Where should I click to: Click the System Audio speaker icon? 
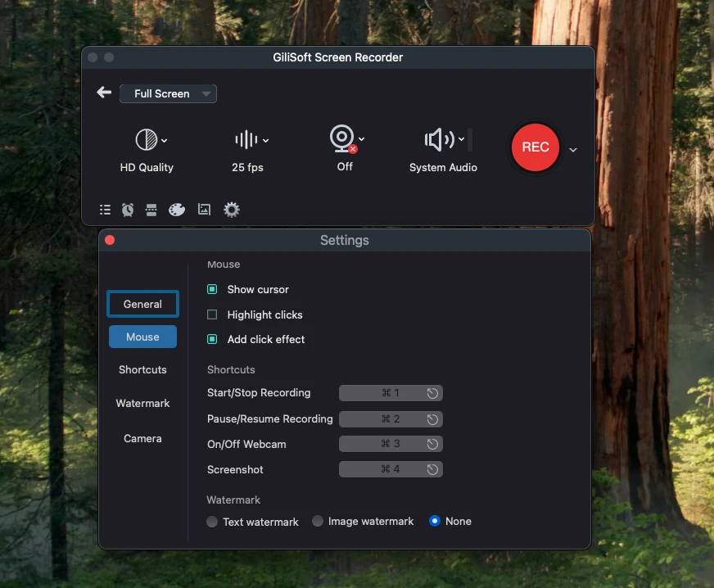pos(439,139)
